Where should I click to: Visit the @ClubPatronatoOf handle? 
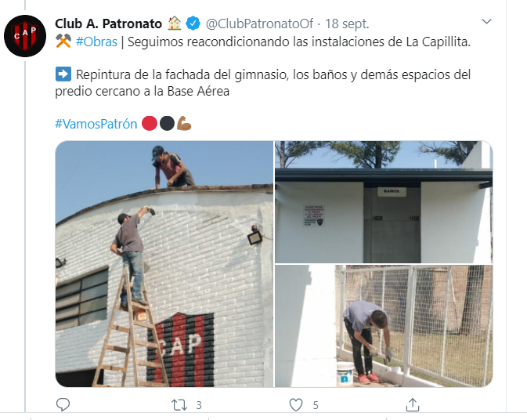tap(259, 24)
